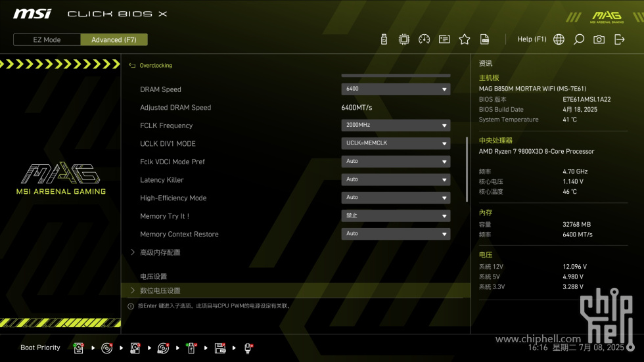Expand 高级内存配置 submenu
644x362 pixels.
coord(160,252)
